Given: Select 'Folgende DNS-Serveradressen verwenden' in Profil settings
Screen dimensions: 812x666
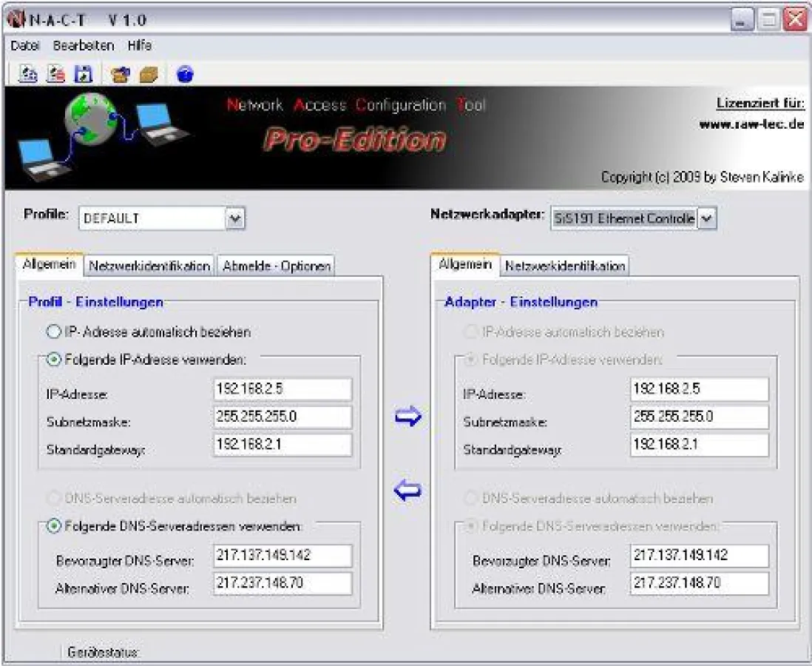Looking at the screenshot, I should pyautogui.click(x=54, y=526).
